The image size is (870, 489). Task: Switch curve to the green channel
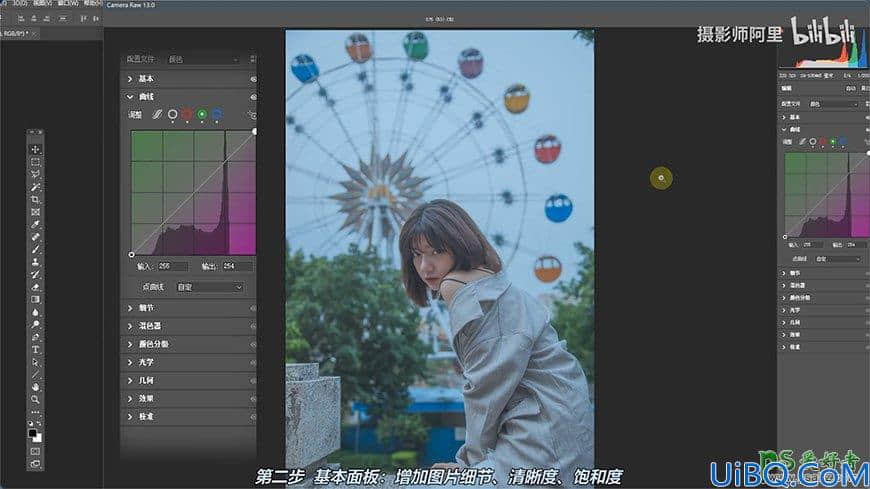coord(202,114)
